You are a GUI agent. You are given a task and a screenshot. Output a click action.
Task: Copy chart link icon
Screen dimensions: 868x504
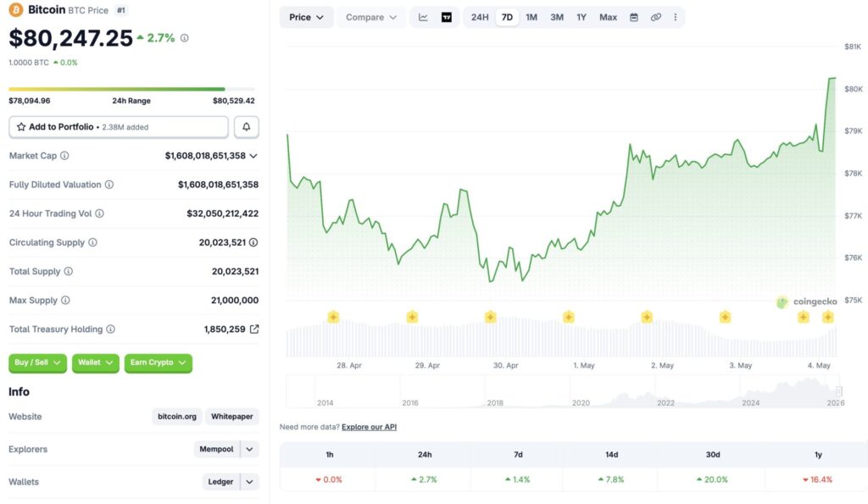click(655, 17)
